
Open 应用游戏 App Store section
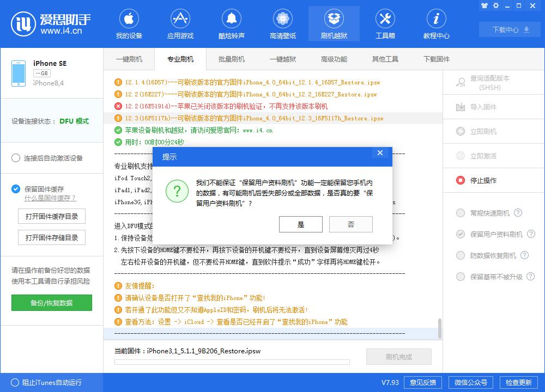coord(180,24)
